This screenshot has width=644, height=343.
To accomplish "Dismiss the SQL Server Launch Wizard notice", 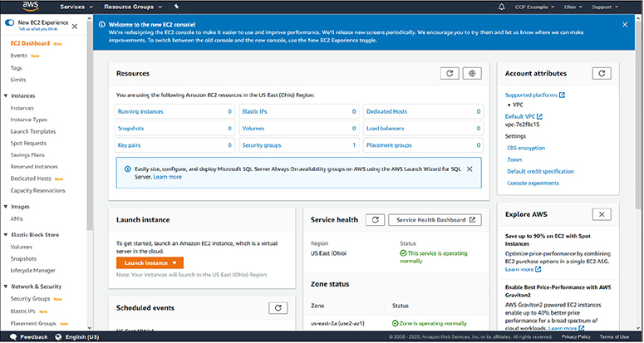I will click(x=469, y=169).
